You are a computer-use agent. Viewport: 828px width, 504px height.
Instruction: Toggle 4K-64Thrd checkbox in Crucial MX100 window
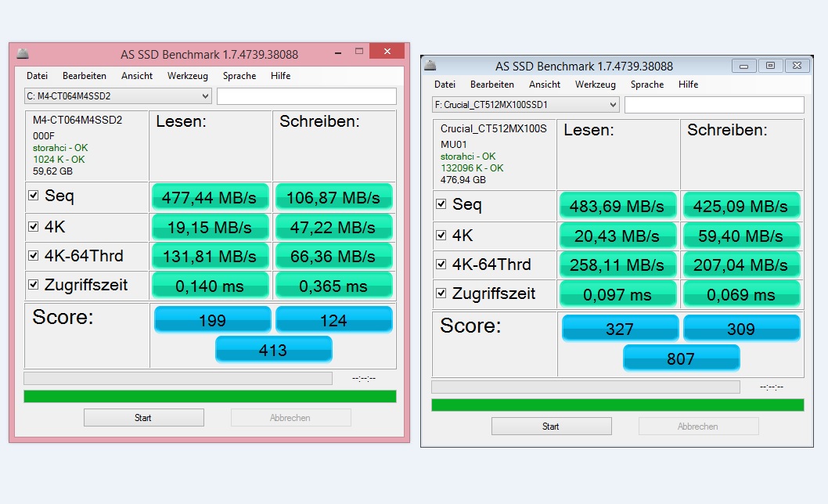tap(441, 265)
